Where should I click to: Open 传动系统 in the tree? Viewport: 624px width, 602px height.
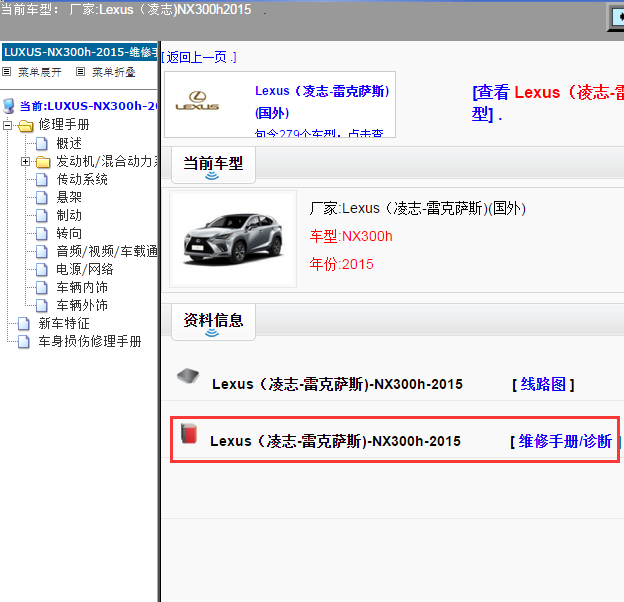pyautogui.click(x=82, y=180)
